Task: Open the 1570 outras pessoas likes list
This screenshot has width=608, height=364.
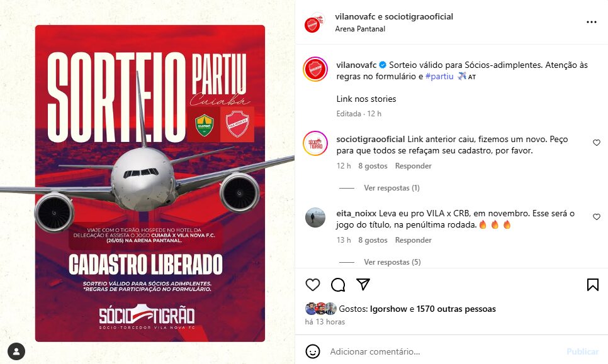Action: click(x=456, y=309)
